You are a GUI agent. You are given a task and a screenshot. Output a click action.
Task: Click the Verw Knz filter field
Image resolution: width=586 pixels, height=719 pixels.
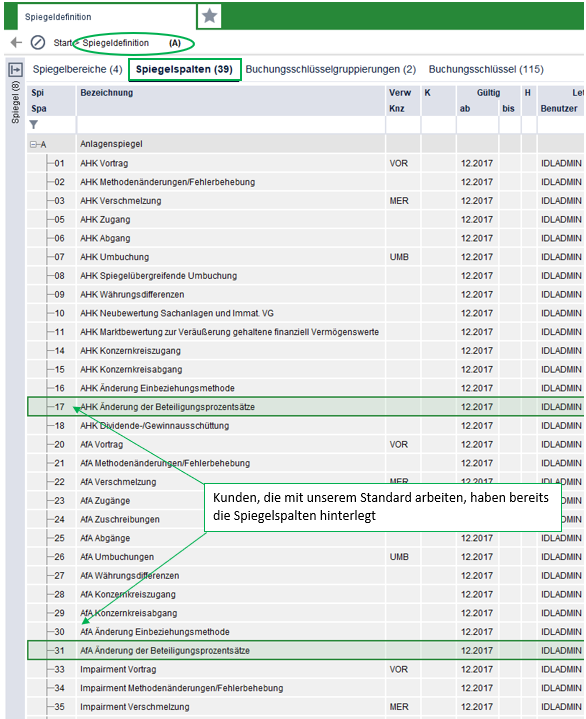(403, 125)
